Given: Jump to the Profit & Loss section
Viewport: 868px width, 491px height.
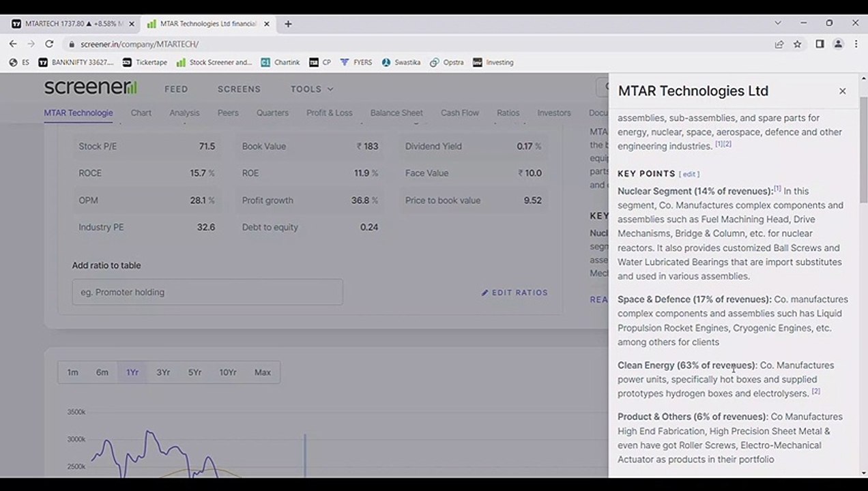Looking at the screenshot, I should [x=330, y=113].
